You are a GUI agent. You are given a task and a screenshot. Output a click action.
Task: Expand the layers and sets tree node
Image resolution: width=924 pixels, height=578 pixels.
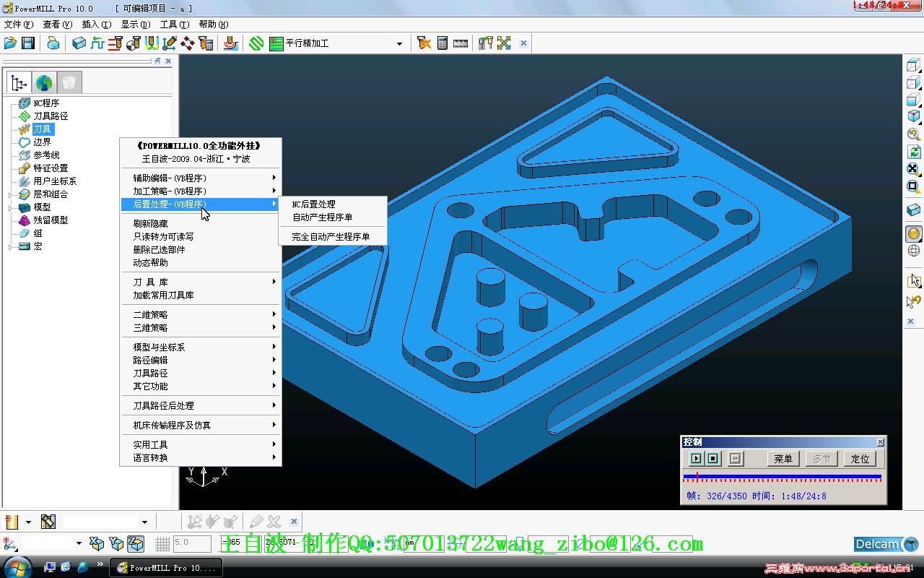click(10, 194)
